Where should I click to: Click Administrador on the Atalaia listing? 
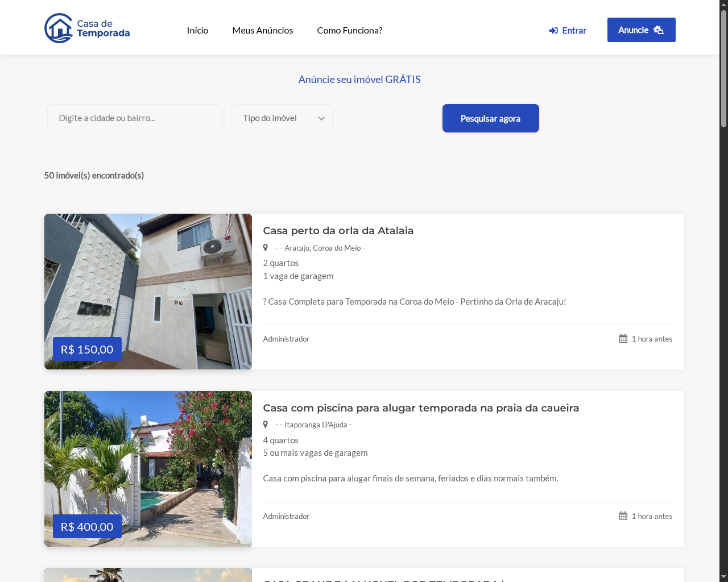286,339
